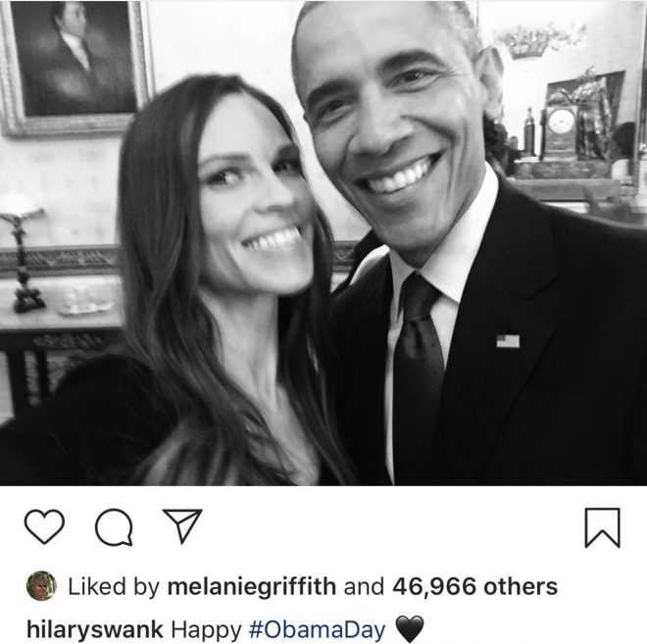The image size is (647, 644).
Task: View the 46,966 others who liked
Action: pos(474,587)
